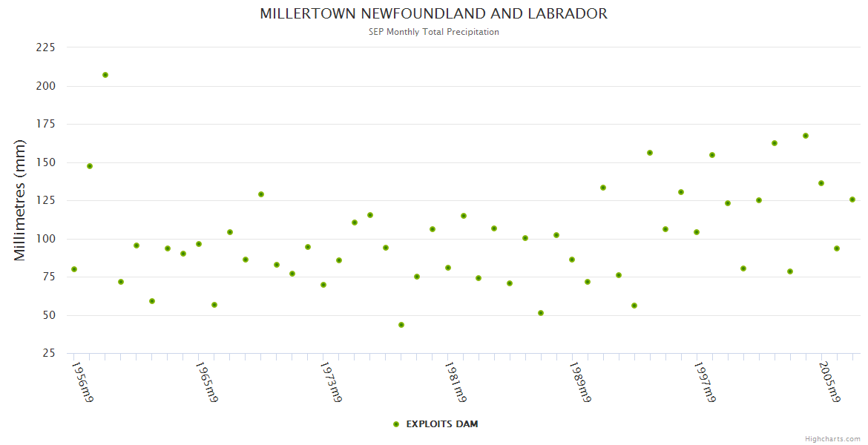
Task: Click the data point above the 1973m9 tick
Action: tap(323, 285)
